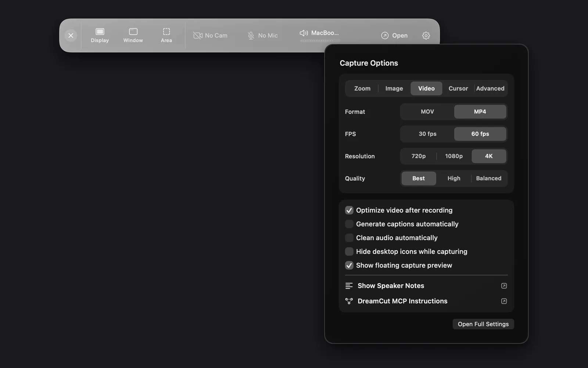Click Open Full Settings button
588x368 pixels.
[x=483, y=324]
